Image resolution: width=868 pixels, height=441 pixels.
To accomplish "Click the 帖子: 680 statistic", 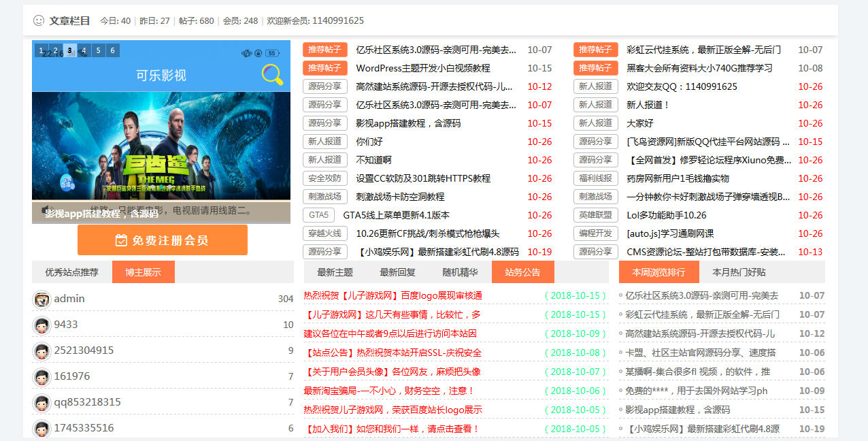I will tap(196, 21).
